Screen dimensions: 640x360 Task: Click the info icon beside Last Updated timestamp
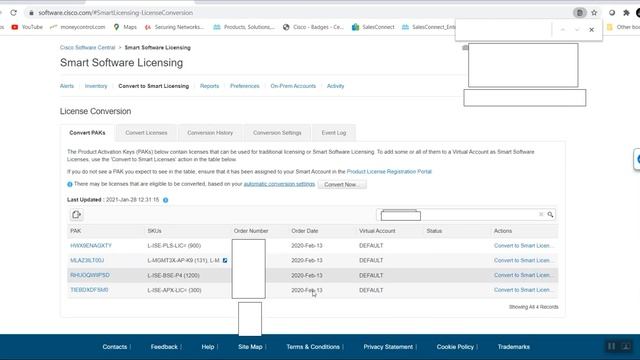pyautogui.click(x=165, y=200)
